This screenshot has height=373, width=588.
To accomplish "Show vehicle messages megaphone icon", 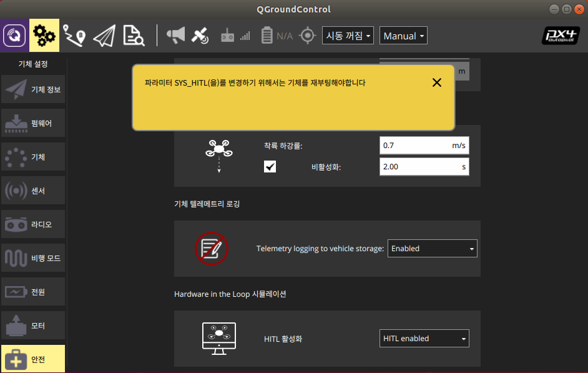I will point(175,36).
